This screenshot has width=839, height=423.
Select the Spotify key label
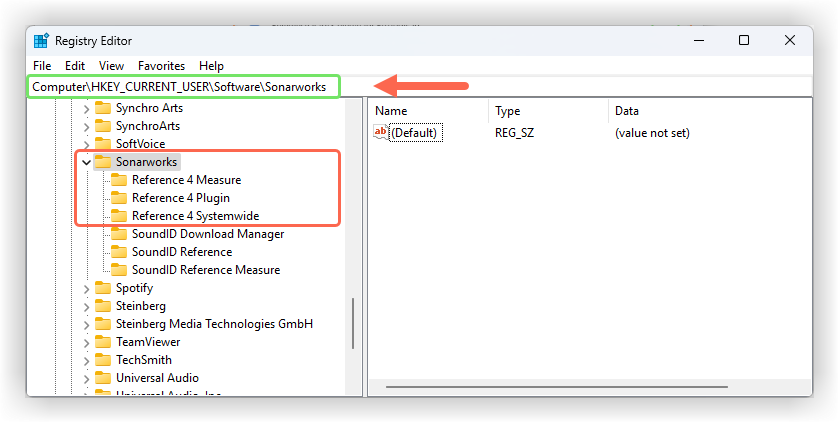134,288
